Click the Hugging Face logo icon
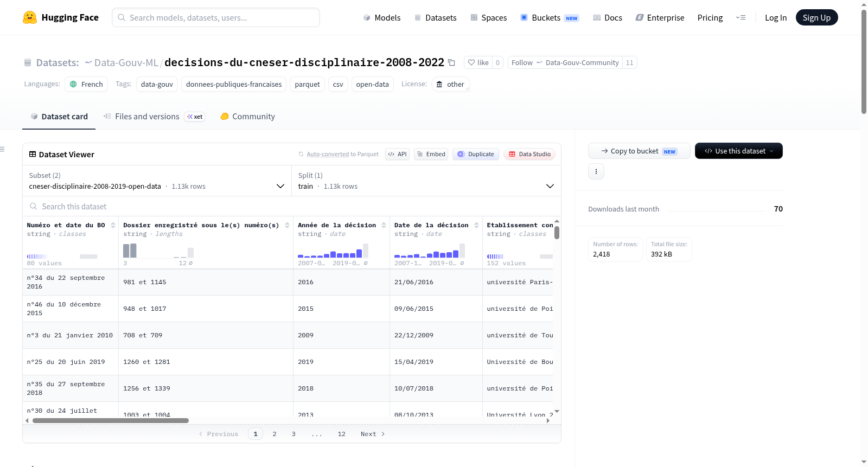Viewport: 868px width, 467px height. [x=30, y=17]
